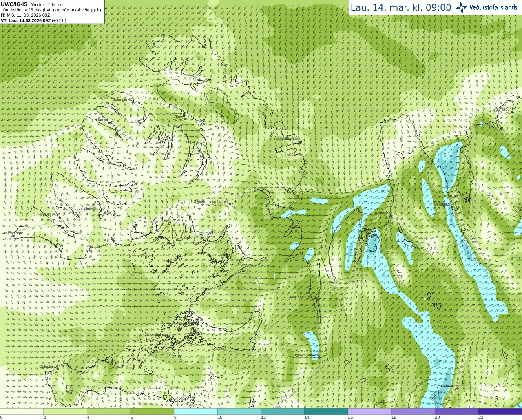Click the Reykir í Hrútafirði station label

[x=303, y=297]
